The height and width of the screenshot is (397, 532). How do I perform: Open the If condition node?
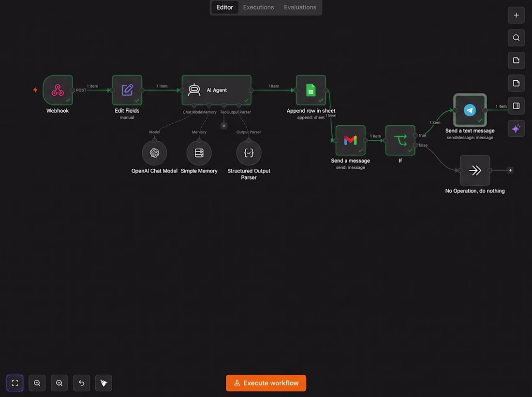pyautogui.click(x=400, y=140)
